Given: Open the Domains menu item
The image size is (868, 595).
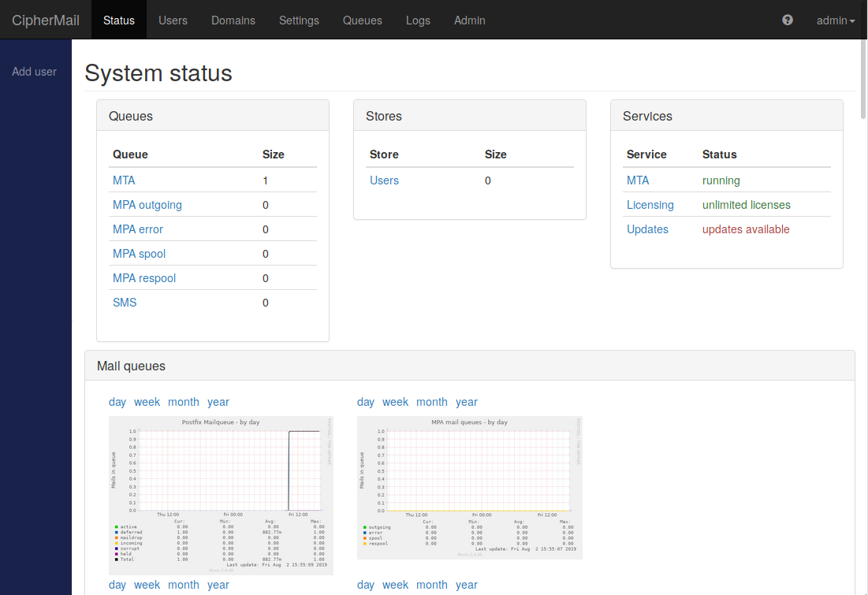Looking at the screenshot, I should pos(233,20).
